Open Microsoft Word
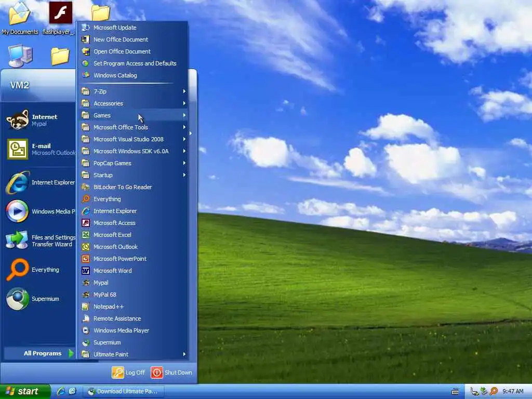The height and width of the screenshot is (399, 532). [134, 270]
